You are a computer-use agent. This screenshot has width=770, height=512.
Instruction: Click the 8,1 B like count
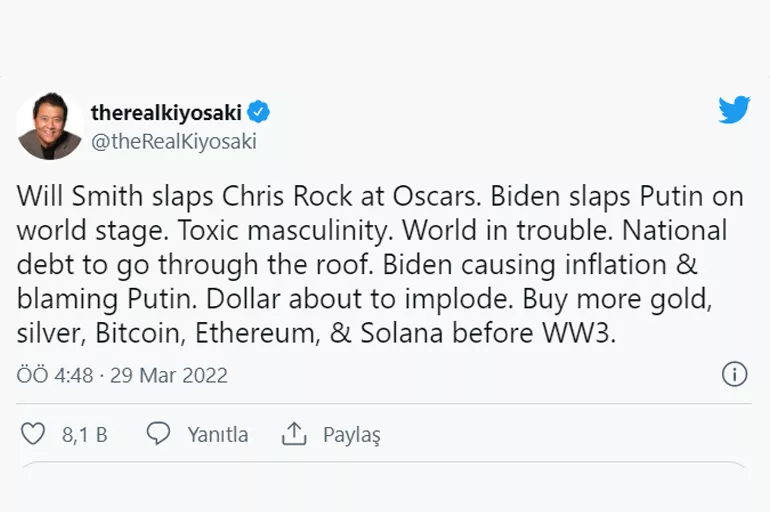tap(85, 435)
